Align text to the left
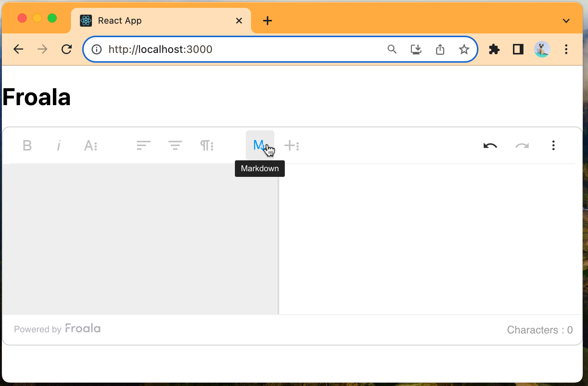This screenshot has width=588, height=386. [x=143, y=146]
